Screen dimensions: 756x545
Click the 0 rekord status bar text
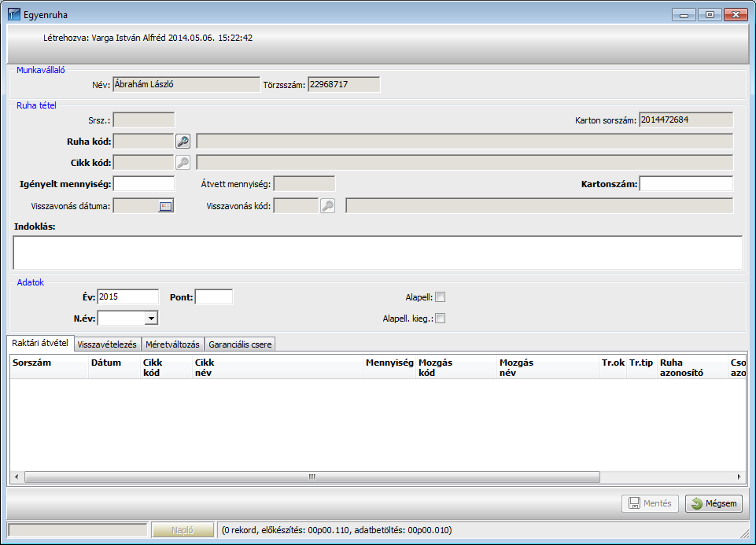tap(337, 530)
